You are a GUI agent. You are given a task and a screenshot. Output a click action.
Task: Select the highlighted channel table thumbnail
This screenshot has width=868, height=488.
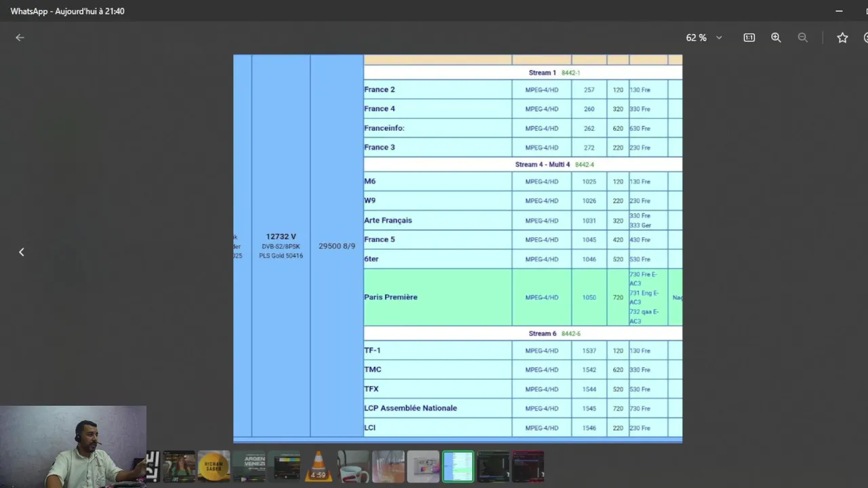(458, 466)
